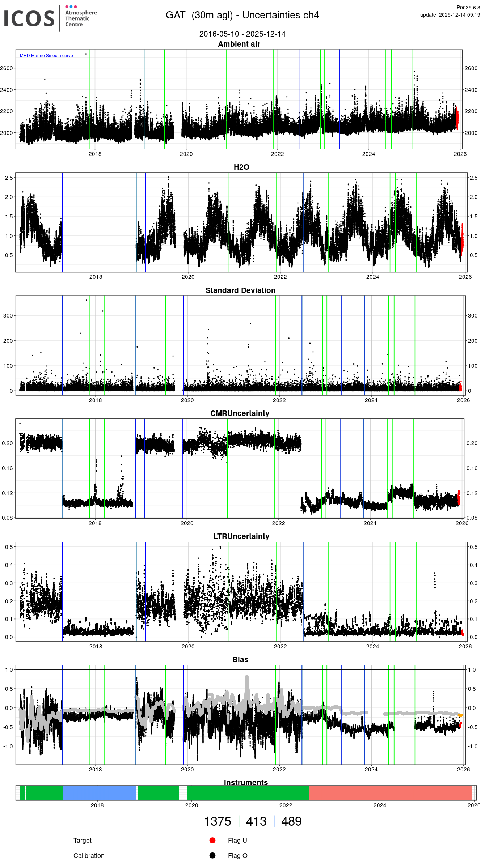Select the blue segment in Instruments bar

pos(99,792)
